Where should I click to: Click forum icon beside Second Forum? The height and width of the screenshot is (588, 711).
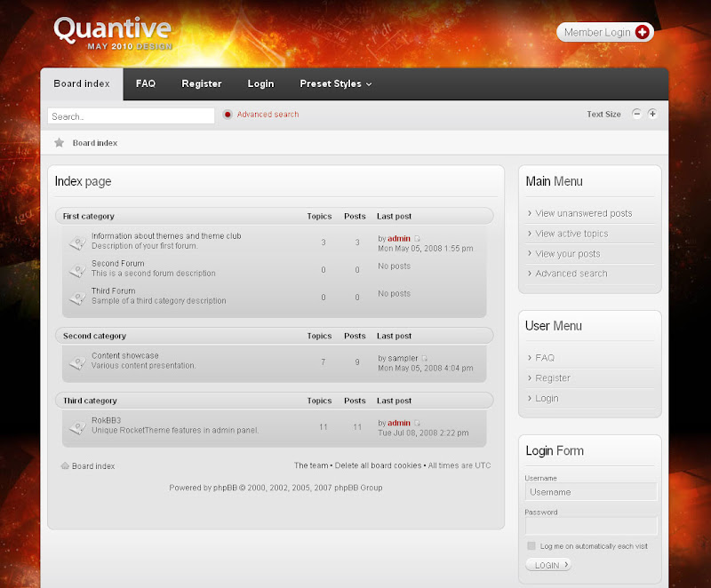(x=77, y=270)
